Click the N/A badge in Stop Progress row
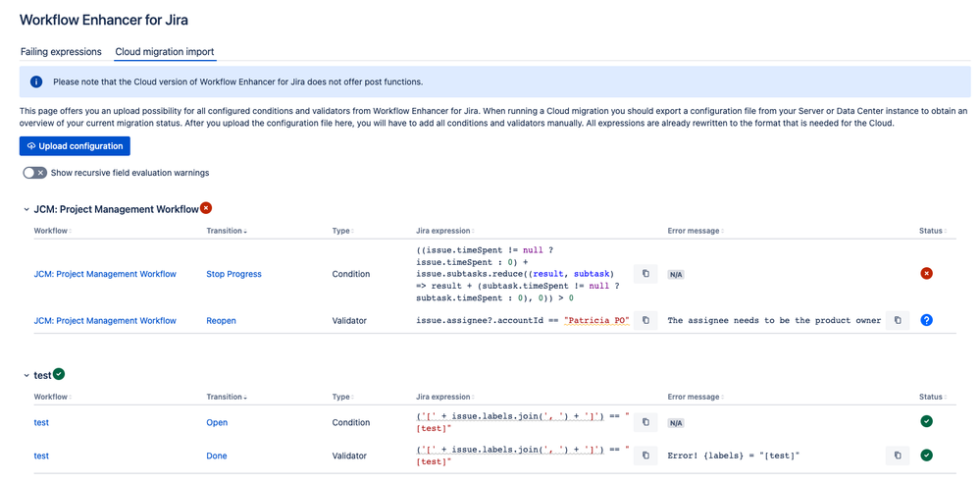 676,274
